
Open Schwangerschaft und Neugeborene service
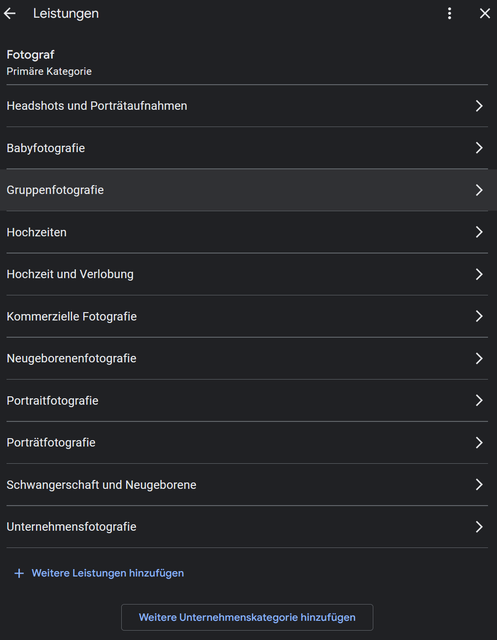(x=247, y=485)
